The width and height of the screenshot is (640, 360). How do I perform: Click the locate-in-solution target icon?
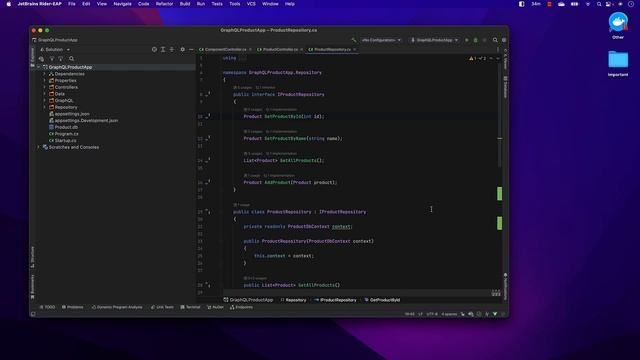154,49
